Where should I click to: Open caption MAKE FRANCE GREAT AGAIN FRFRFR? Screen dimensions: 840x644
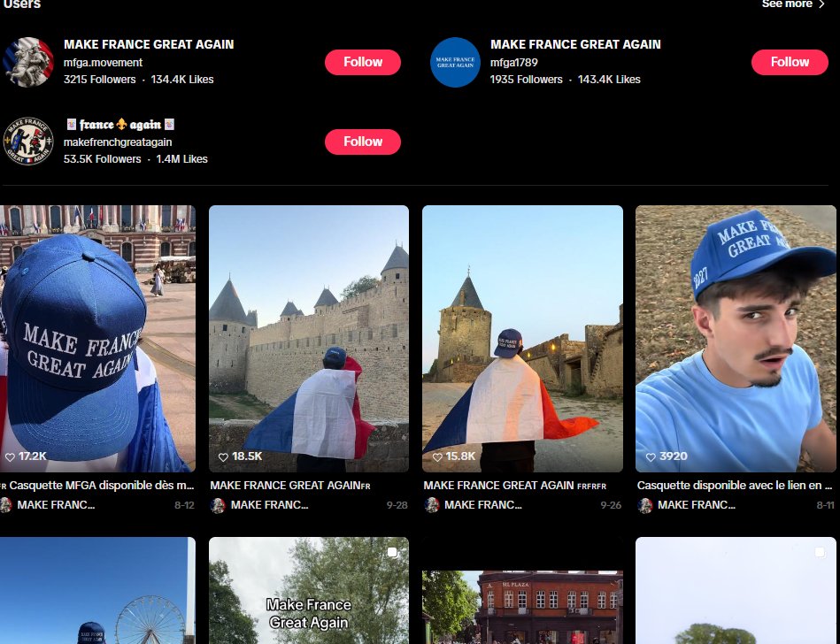pos(515,486)
